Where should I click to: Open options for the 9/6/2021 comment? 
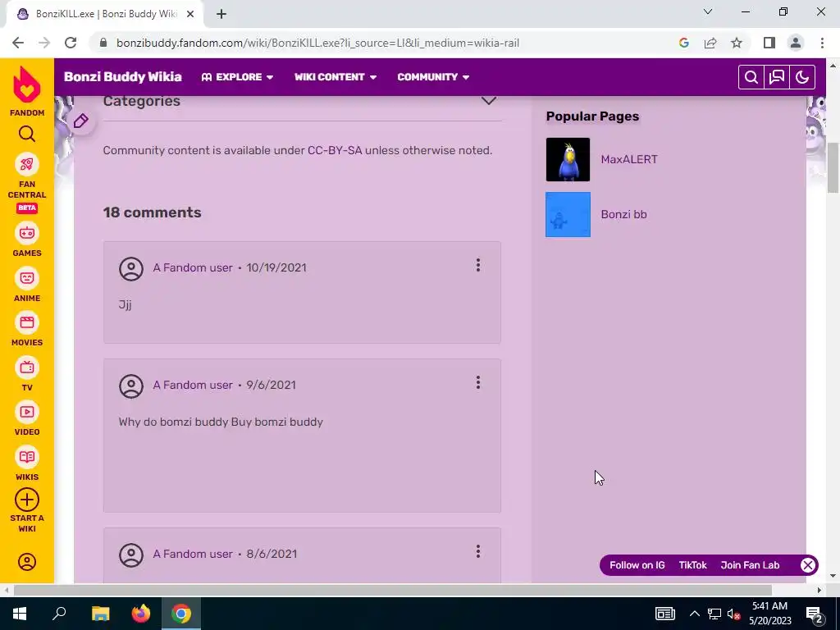[x=478, y=382]
